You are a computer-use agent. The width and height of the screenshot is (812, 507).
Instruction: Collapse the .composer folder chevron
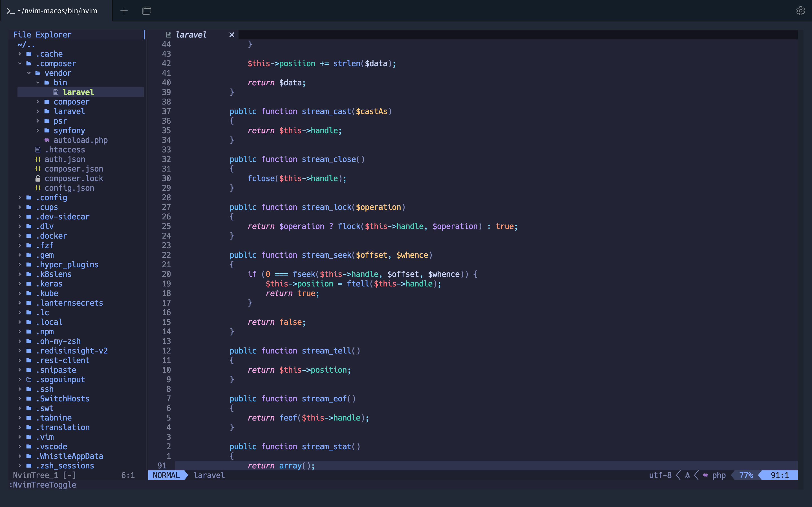[x=20, y=63]
